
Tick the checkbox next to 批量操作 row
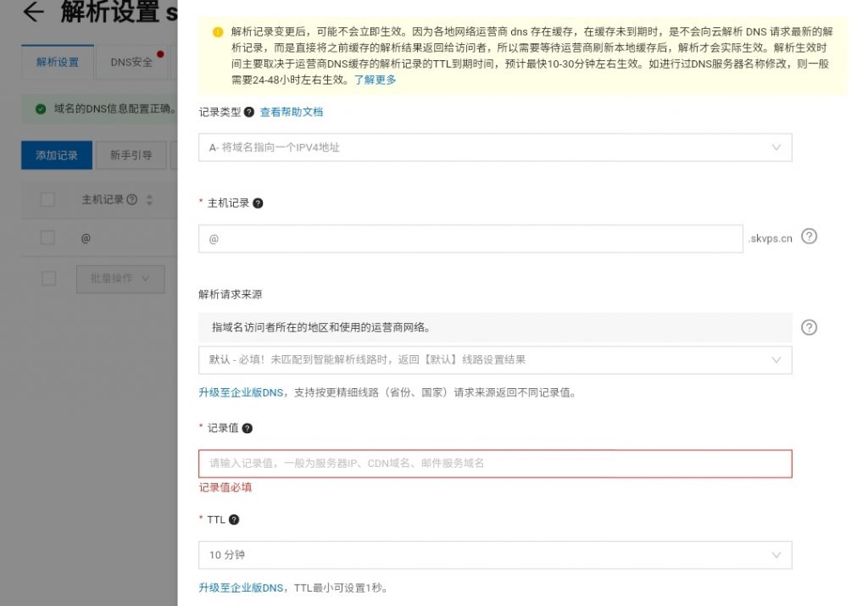click(x=47, y=278)
